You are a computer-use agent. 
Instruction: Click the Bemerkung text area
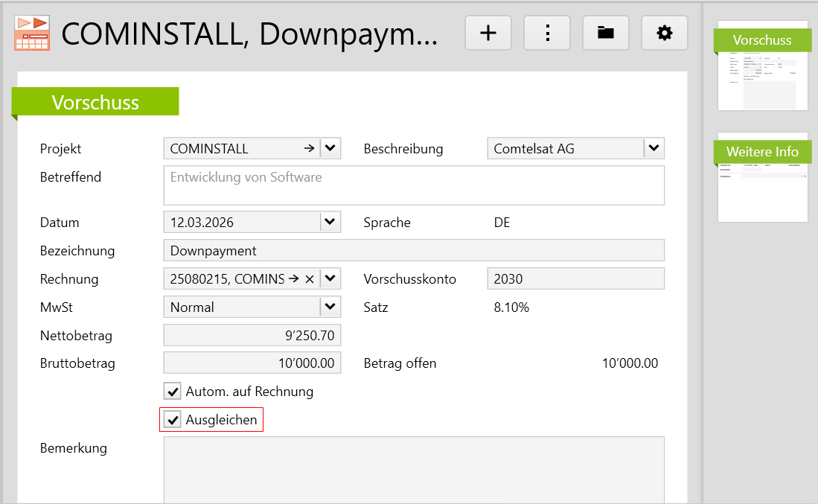coord(413,469)
